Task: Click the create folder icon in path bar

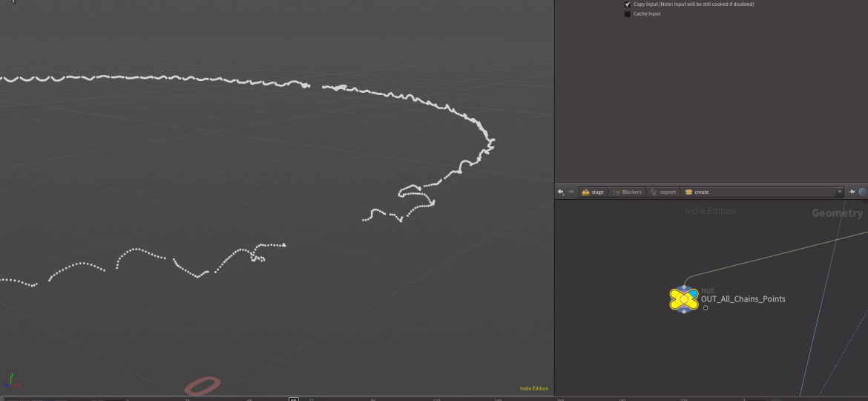Action: 689,192
